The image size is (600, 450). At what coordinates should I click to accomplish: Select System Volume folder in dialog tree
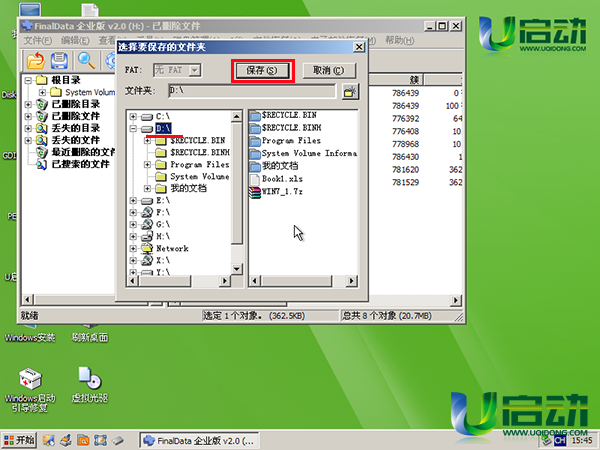click(200, 176)
